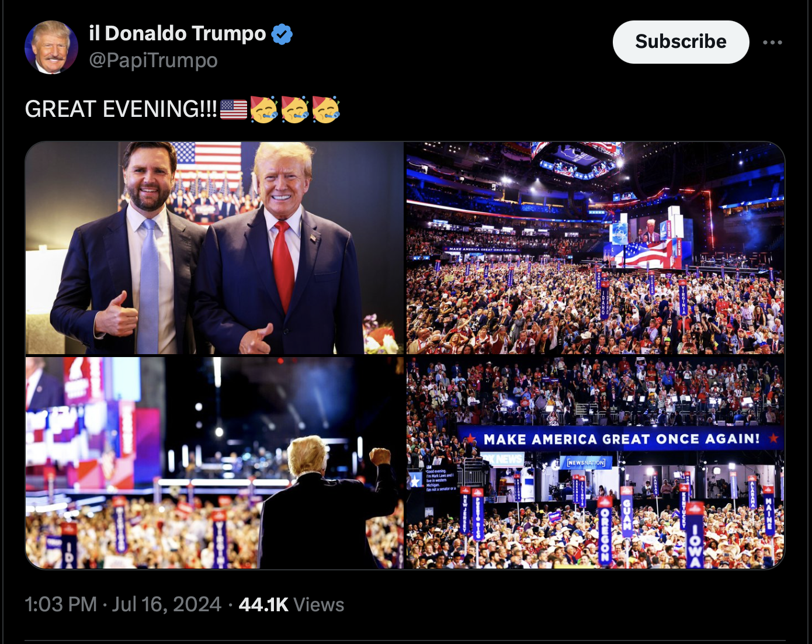812x644 pixels.
Task: Click the first party face emoji
Action: click(264, 109)
